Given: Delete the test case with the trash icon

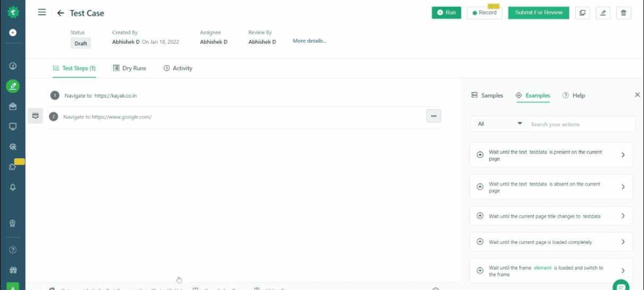Looking at the screenshot, I should pos(624,13).
